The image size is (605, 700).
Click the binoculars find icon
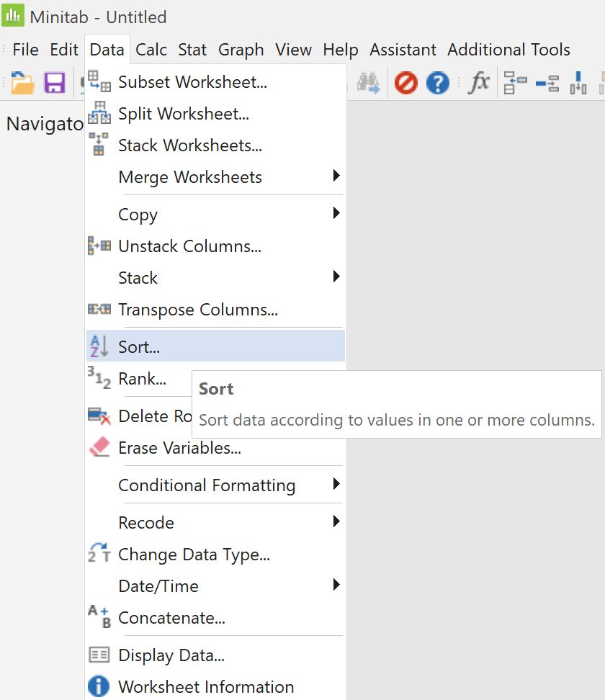pos(368,83)
